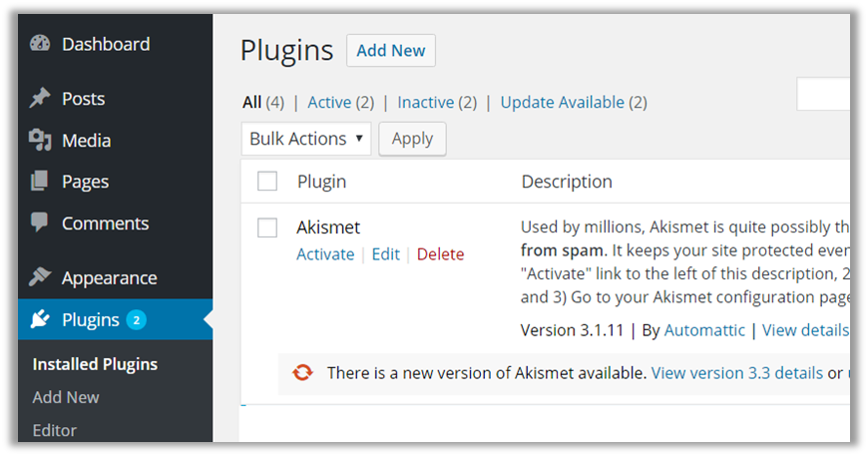Open Installed Plugins submenu item
This screenshot has width=868, height=456.
95,364
